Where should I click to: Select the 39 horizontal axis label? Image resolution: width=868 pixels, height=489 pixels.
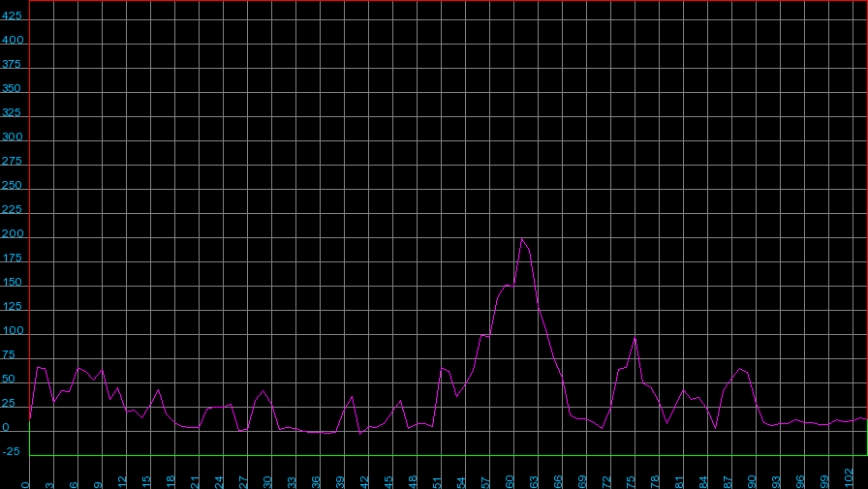340,482
